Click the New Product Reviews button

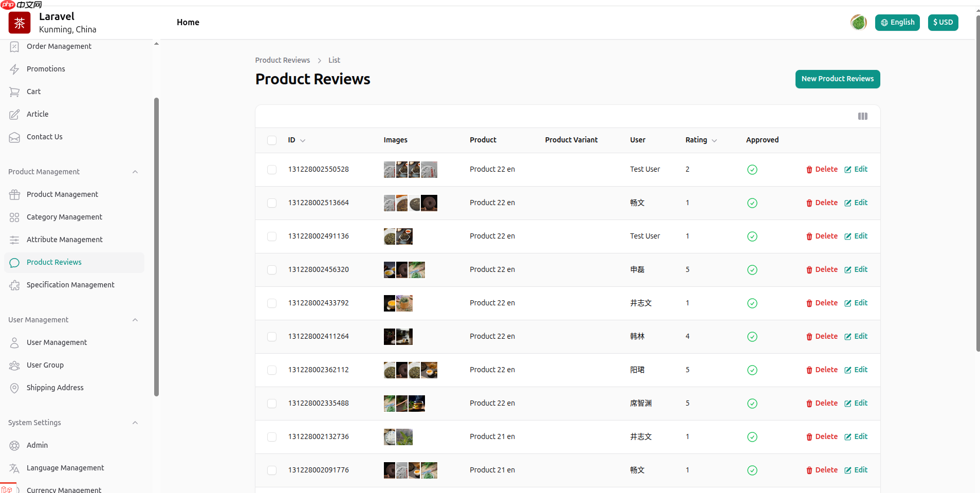(x=837, y=79)
